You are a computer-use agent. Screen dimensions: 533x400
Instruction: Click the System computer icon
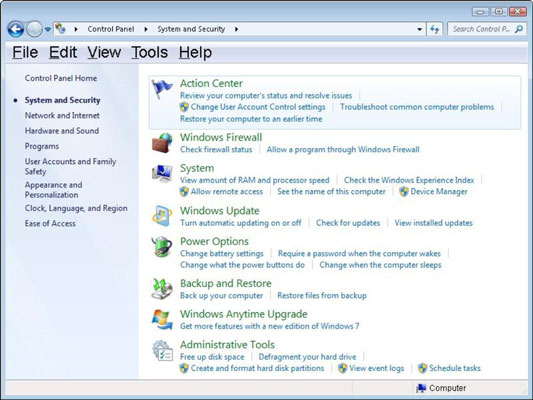[x=162, y=173]
